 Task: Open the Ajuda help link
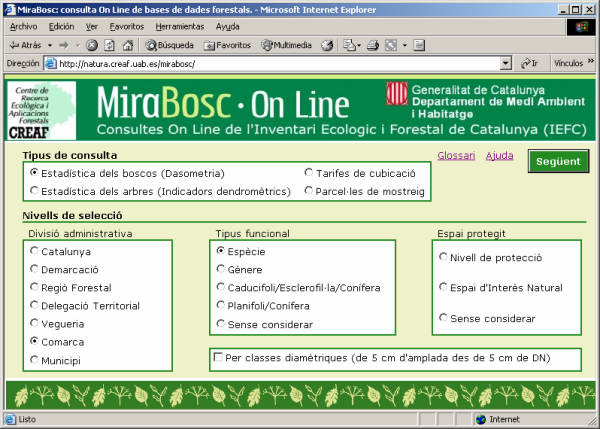click(x=499, y=156)
